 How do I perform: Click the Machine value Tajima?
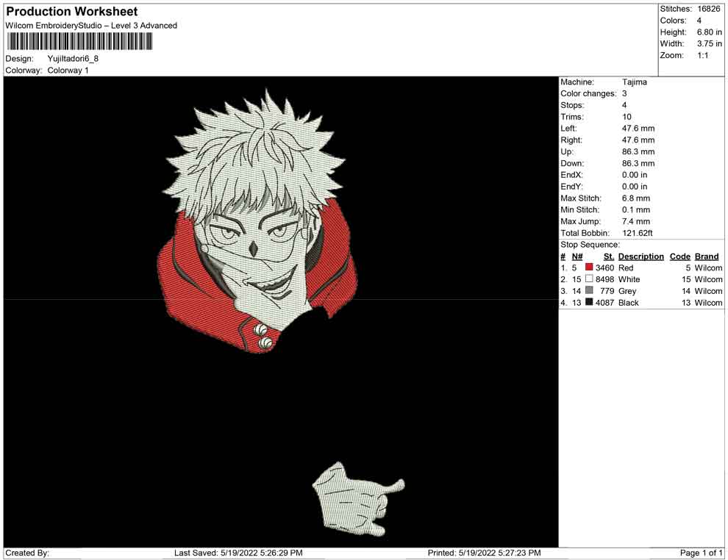click(634, 82)
